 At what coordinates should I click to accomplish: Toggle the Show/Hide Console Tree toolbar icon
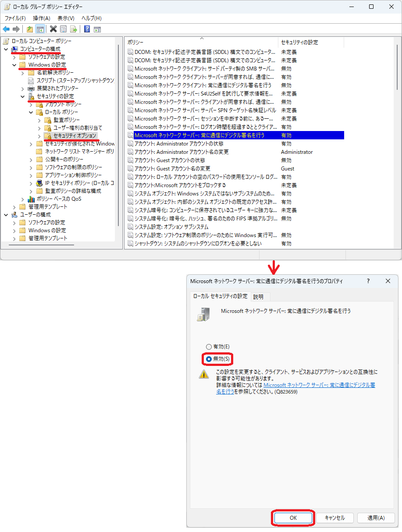[x=40, y=29]
